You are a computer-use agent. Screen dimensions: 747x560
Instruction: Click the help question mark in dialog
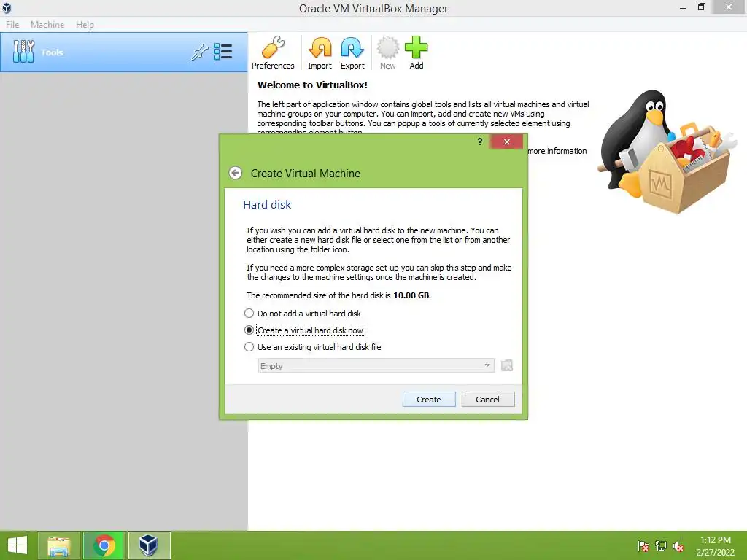(480, 141)
